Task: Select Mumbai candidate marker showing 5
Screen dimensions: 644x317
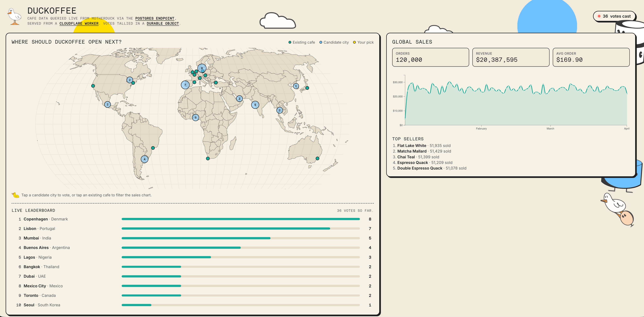Action: click(255, 105)
